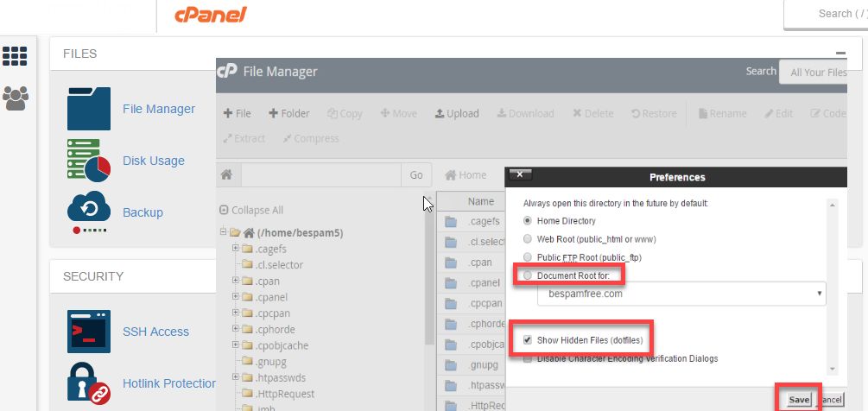The width and height of the screenshot is (868, 411).
Task: Open the Backup cloud icon
Action: coord(89,212)
